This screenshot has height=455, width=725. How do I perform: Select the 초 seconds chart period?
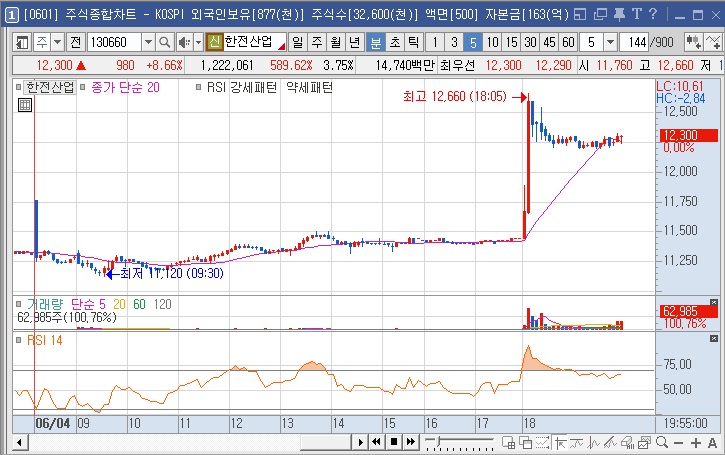[x=394, y=43]
